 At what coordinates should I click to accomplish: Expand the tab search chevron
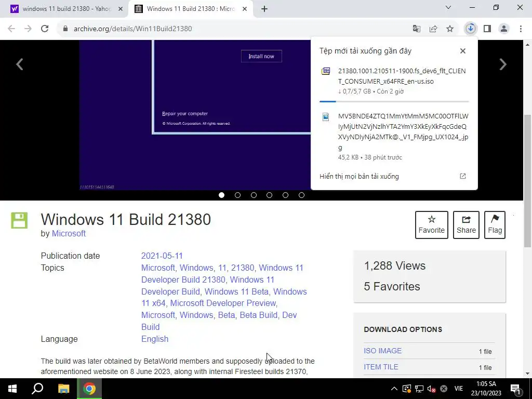coord(448,7)
